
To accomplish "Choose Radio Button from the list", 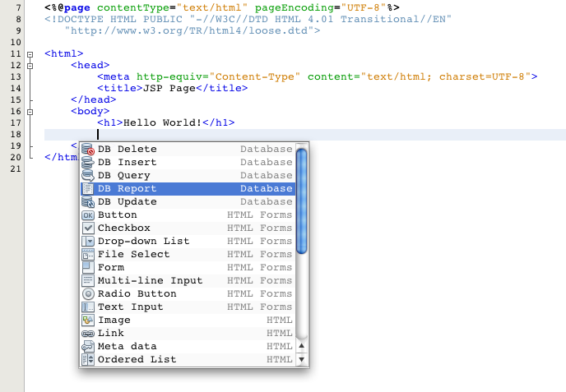I will (137, 294).
